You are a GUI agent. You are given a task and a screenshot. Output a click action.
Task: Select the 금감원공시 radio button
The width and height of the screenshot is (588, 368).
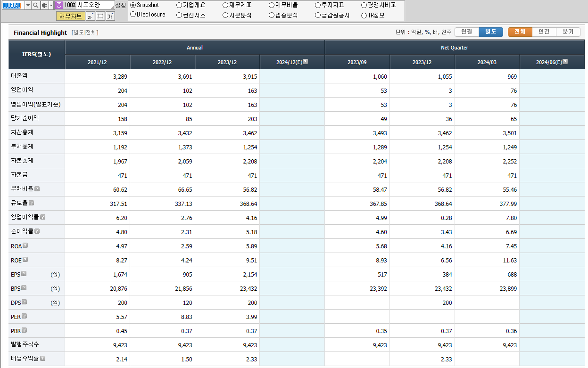coord(318,15)
